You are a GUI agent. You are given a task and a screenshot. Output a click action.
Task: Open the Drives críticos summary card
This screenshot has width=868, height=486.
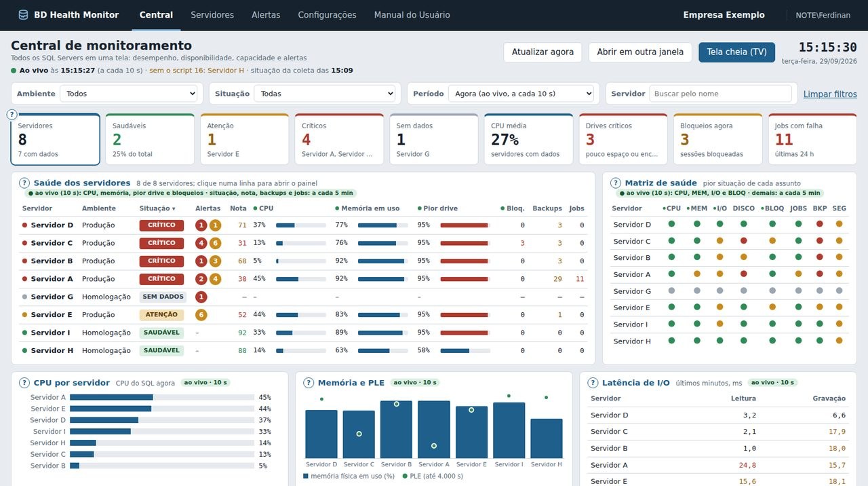[623, 139]
